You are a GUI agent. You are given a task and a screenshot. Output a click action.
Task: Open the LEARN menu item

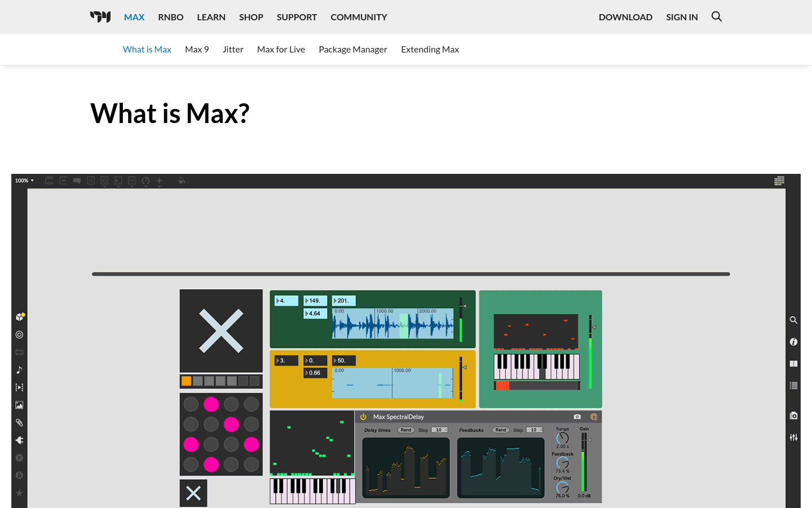point(211,17)
